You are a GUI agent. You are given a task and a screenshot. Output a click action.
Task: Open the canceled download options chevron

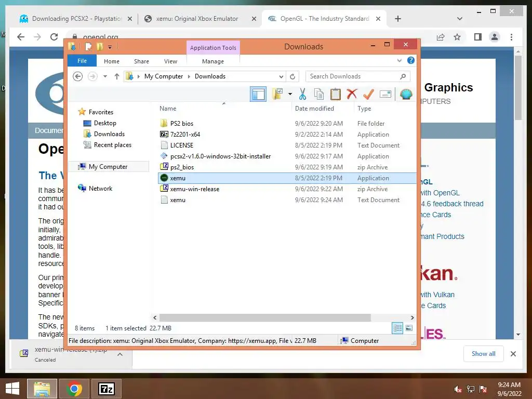pyautogui.click(x=120, y=354)
